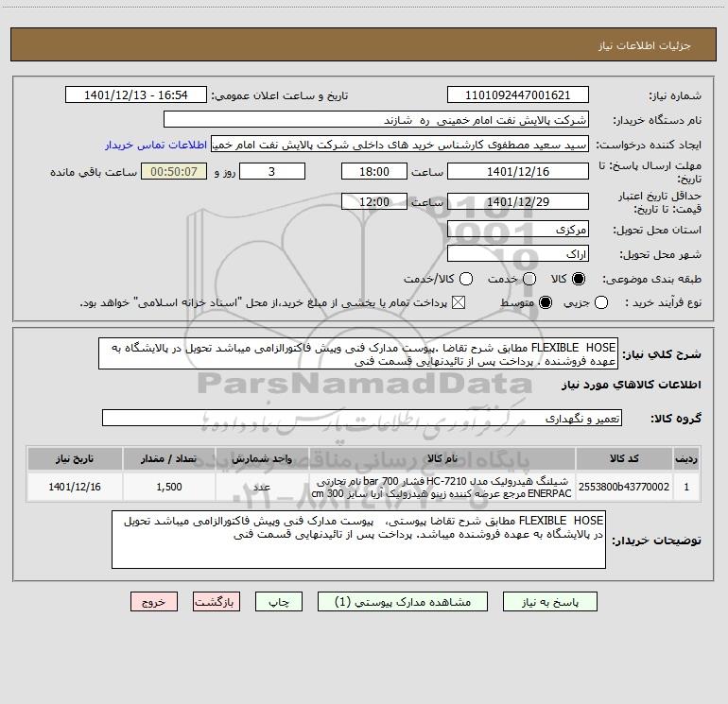Select the کالا/خدمت radio button
This screenshot has height=704, width=728.
(466, 279)
